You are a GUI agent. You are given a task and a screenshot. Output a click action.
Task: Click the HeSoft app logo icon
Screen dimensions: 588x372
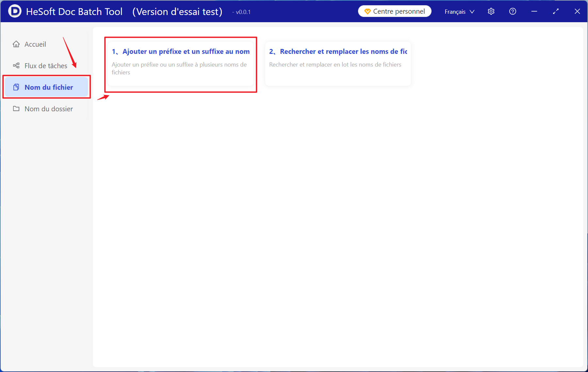[15, 11]
